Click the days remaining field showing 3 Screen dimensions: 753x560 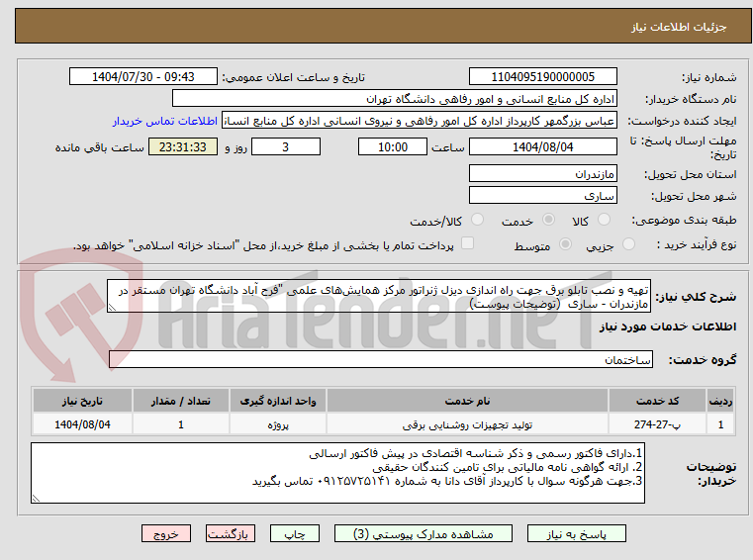click(286, 147)
